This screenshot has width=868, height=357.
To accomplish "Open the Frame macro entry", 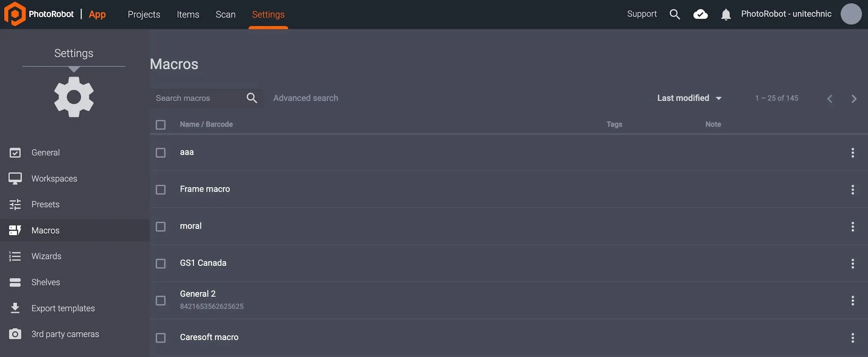I will pyautogui.click(x=205, y=189).
